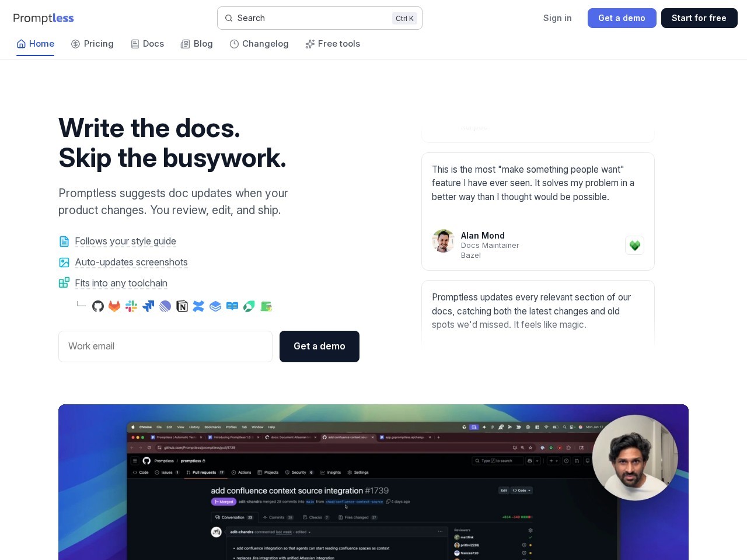Open the Free tools menu item
The image size is (747, 560).
click(333, 44)
